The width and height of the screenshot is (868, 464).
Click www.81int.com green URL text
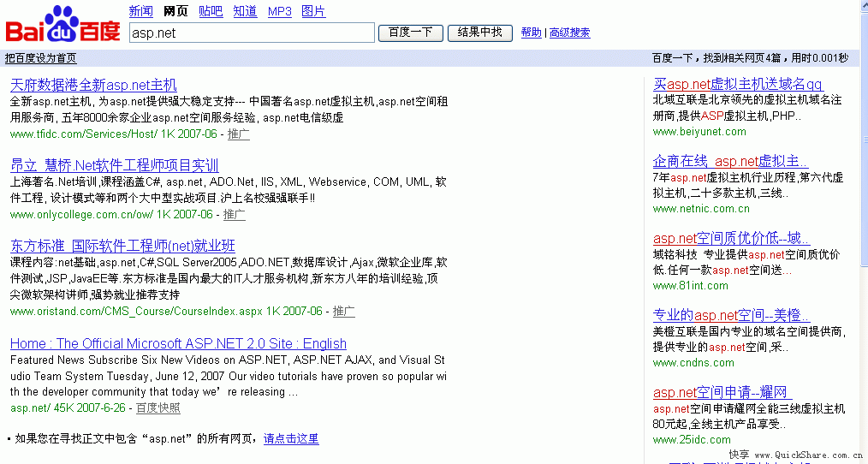(690, 286)
